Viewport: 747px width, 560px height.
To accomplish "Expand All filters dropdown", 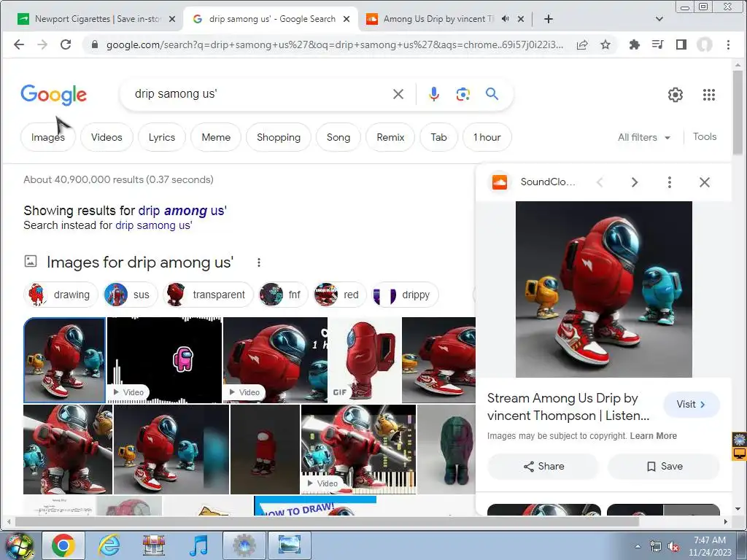I will click(643, 137).
